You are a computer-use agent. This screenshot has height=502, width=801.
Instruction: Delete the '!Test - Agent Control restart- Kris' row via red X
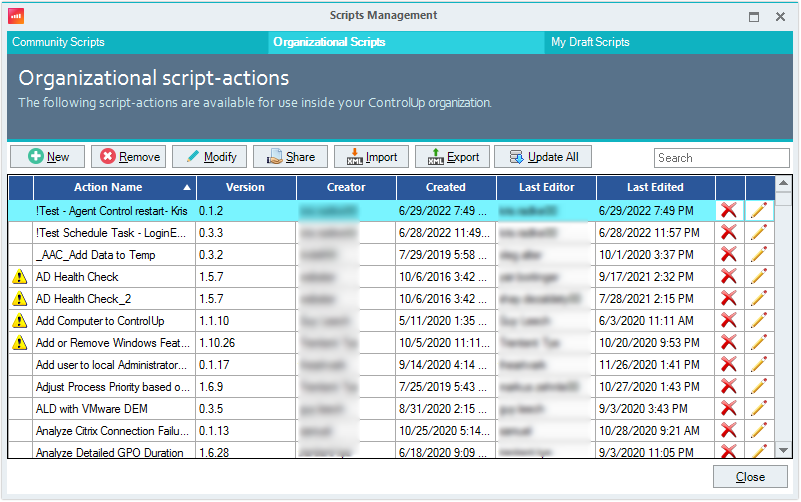729,210
